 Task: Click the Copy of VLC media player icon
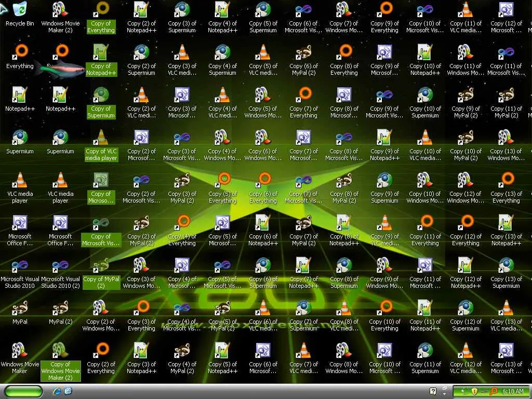coord(101,145)
